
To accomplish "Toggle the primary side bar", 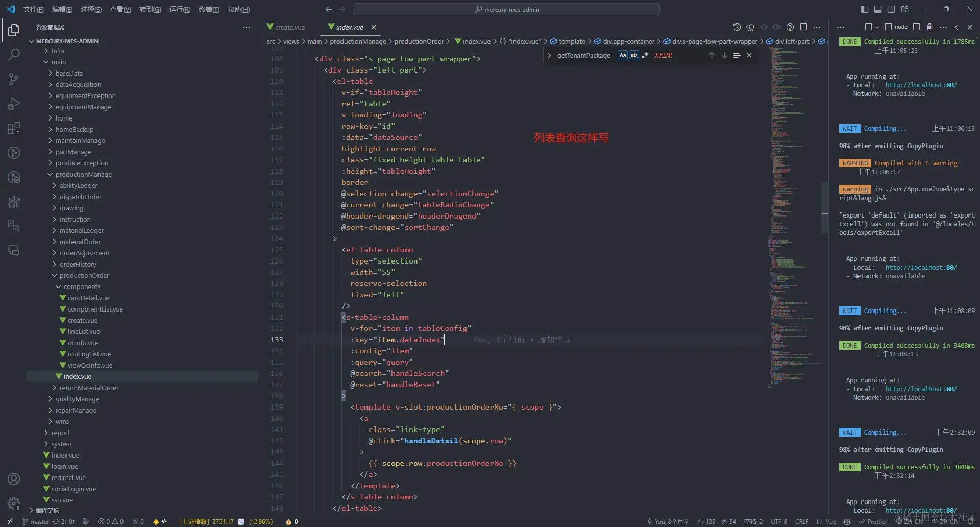I will (864, 9).
